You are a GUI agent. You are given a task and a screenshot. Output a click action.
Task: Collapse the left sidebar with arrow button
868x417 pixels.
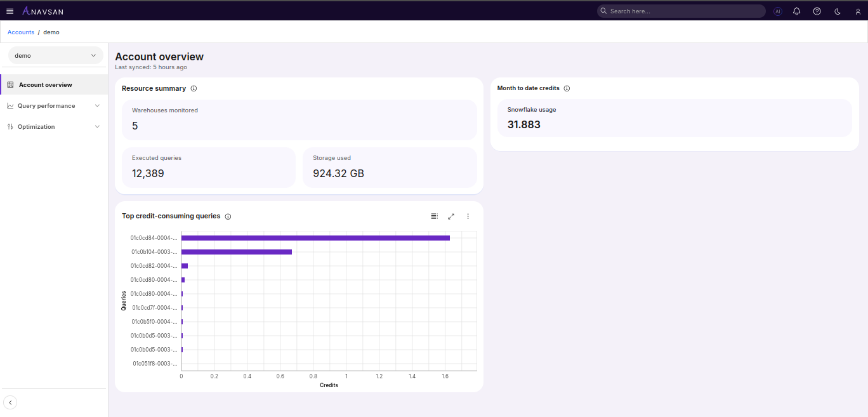pyautogui.click(x=10, y=402)
